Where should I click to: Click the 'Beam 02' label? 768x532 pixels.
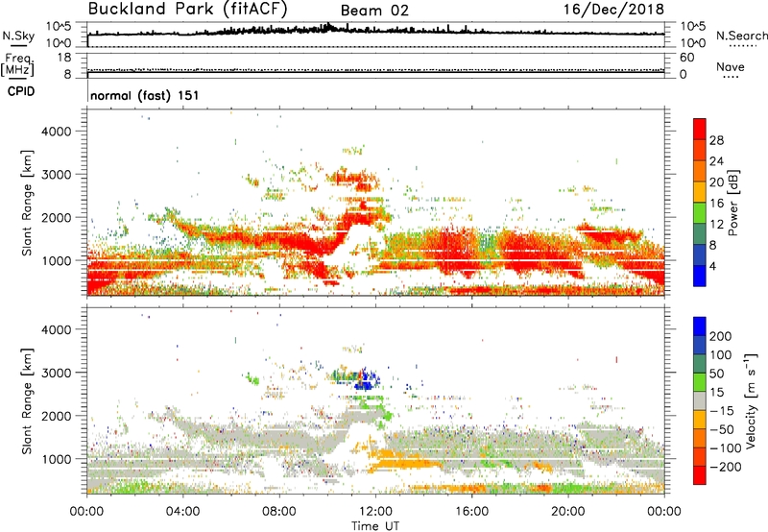pos(374,11)
